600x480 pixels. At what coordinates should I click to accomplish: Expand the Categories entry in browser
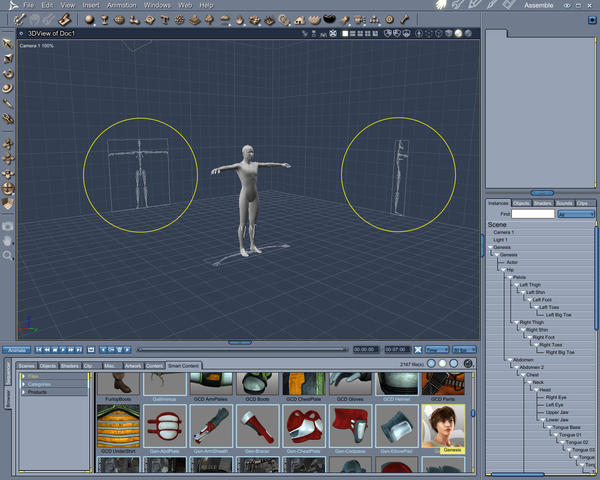(x=24, y=384)
